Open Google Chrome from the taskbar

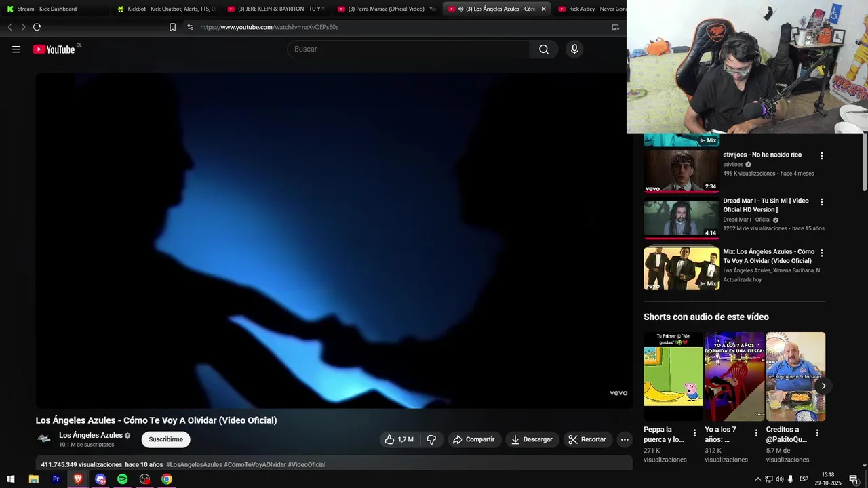point(167,479)
